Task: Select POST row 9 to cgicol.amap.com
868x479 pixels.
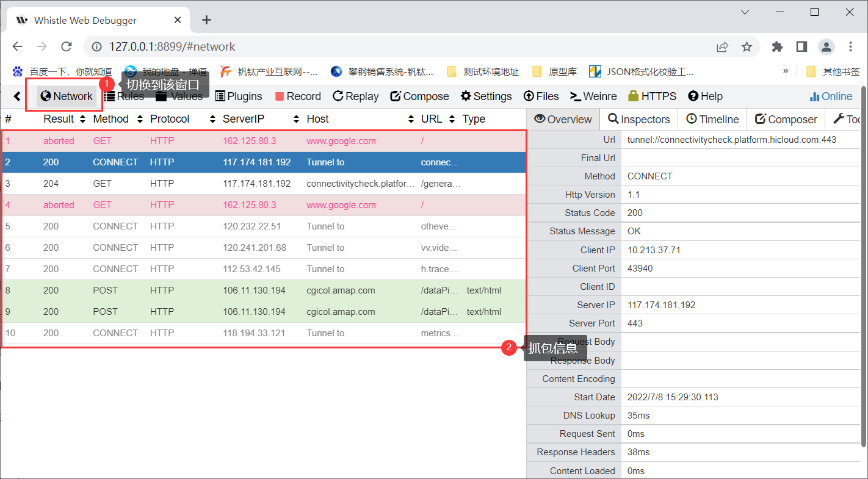Action: 264,312
